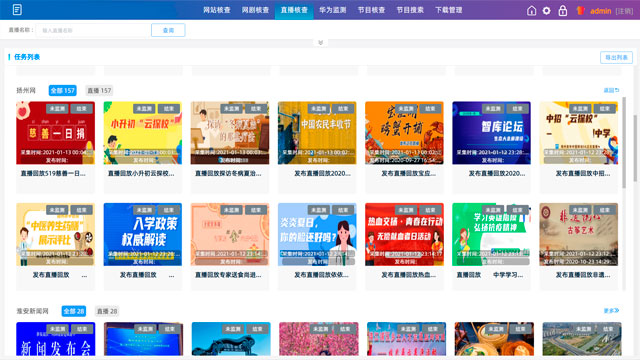Click the 导出列表 export button
Screen dimensions: 640x360
pos(616,58)
